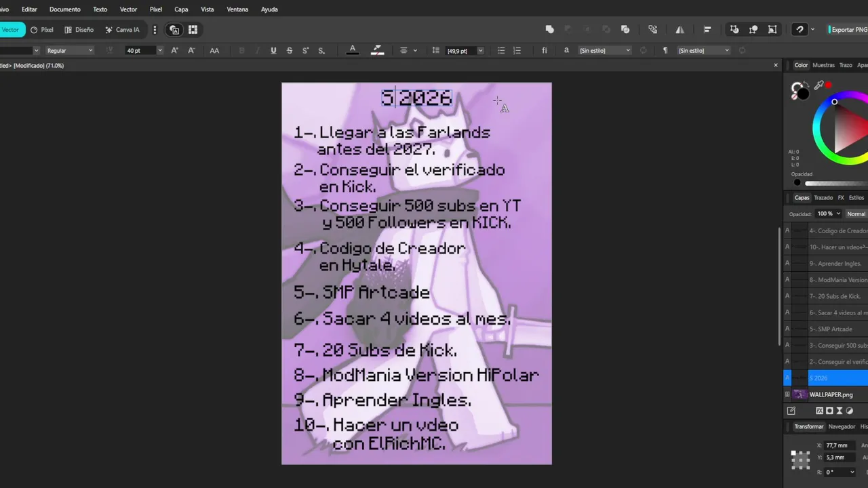Open the font style Regular dropdown
868x488 pixels.
click(69, 50)
